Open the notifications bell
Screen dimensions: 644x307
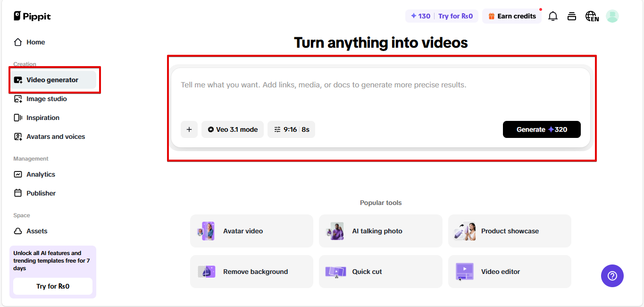[x=552, y=16]
